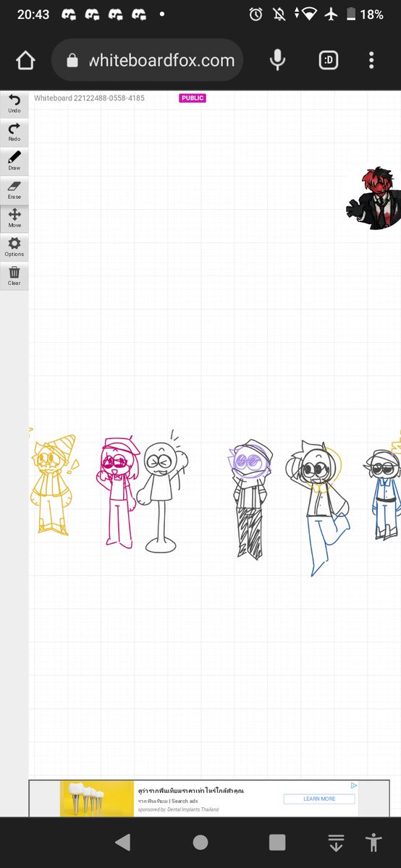Tap the battery icon showing 18%

[351, 14]
